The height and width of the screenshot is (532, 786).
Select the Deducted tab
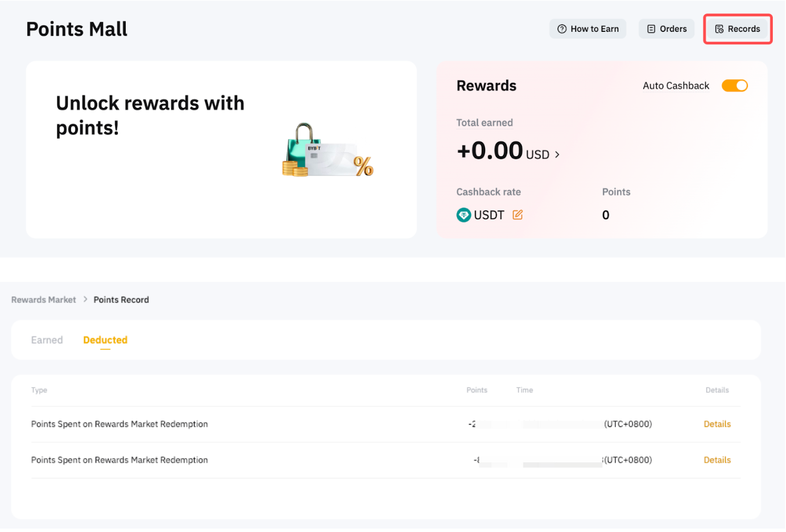[105, 340]
